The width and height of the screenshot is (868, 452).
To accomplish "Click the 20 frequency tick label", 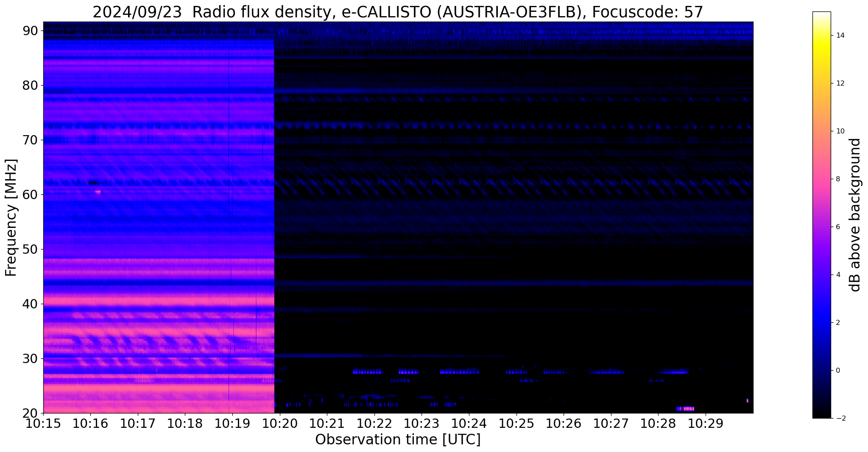I will 31,413.
